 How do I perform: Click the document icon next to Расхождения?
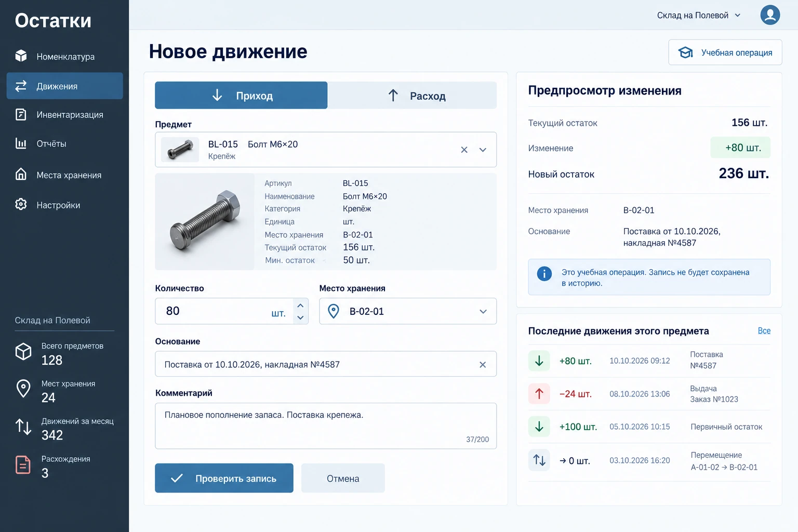tap(23, 464)
